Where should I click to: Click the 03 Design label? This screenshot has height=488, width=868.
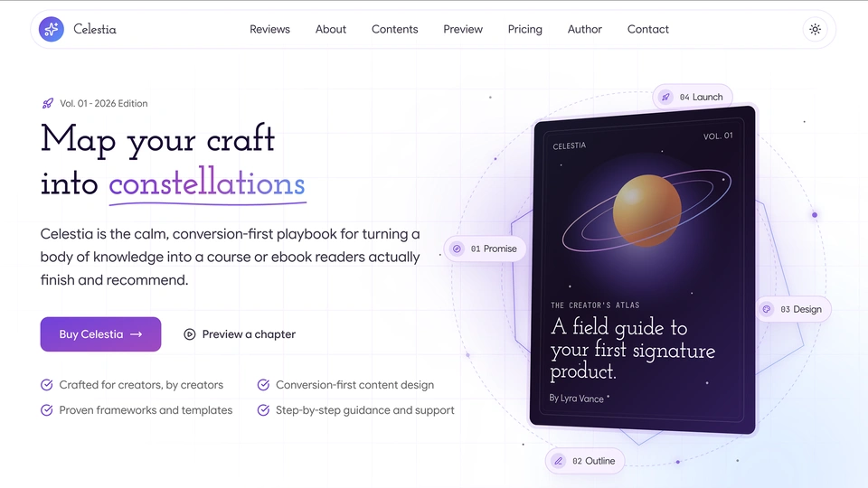pyautogui.click(x=801, y=309)
